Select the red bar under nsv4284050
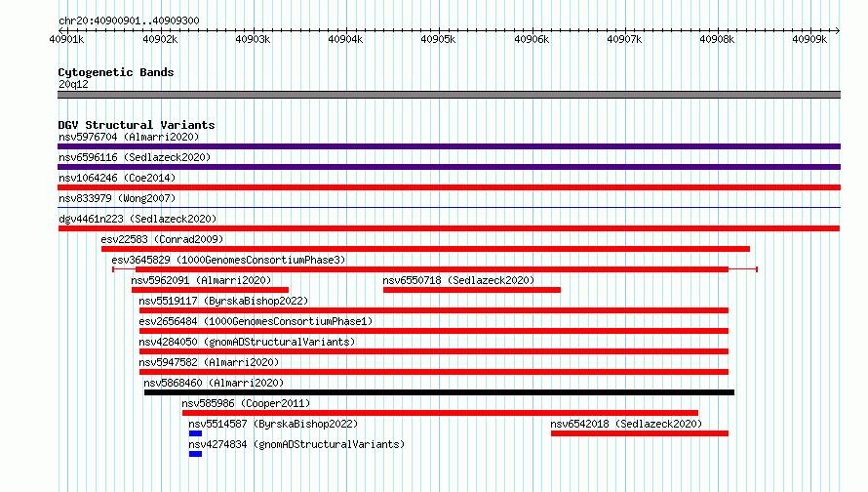Screen dimensions: 868x492 tap(434, 351)
